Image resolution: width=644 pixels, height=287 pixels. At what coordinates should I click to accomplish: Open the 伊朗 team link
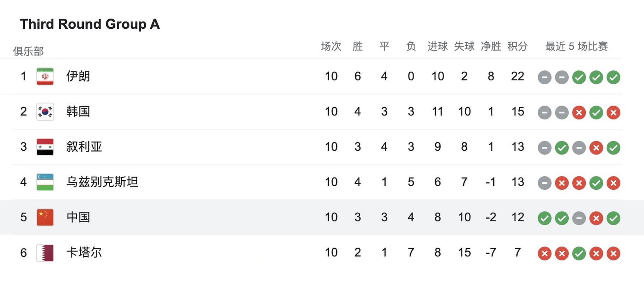pos(78,76)
